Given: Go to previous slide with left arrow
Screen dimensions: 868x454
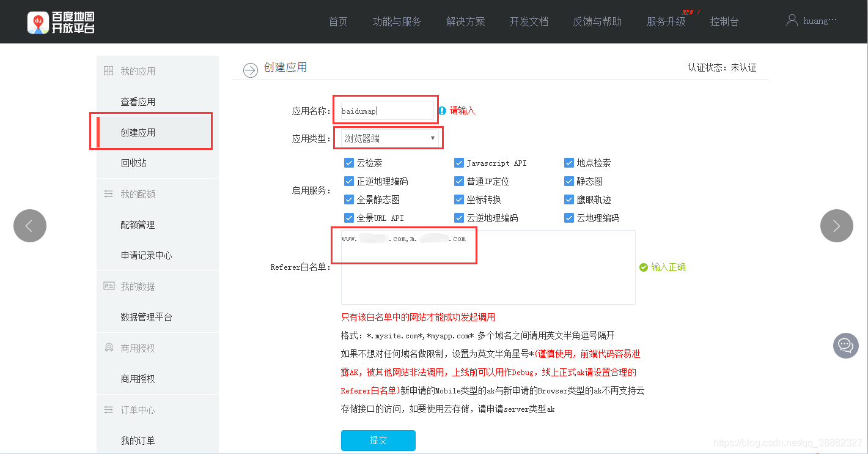Looking at the screenshot, I should click(x=30, y=226).
